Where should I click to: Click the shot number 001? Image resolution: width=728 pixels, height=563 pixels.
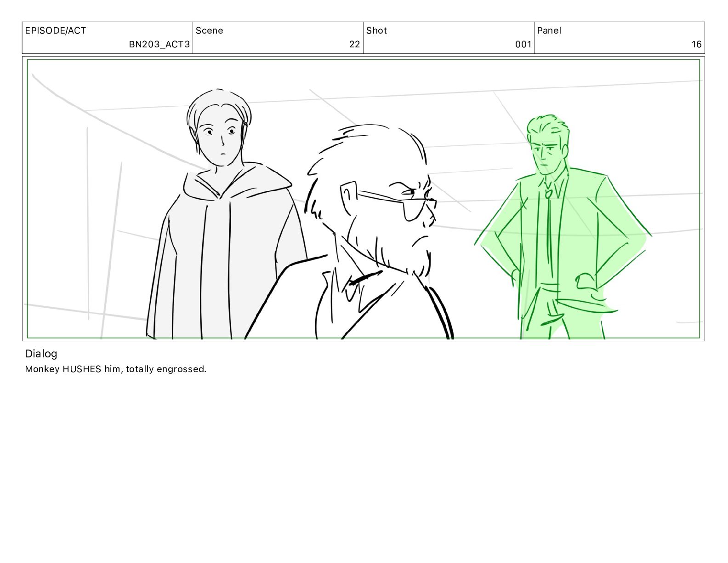click(x=523, y=45)
